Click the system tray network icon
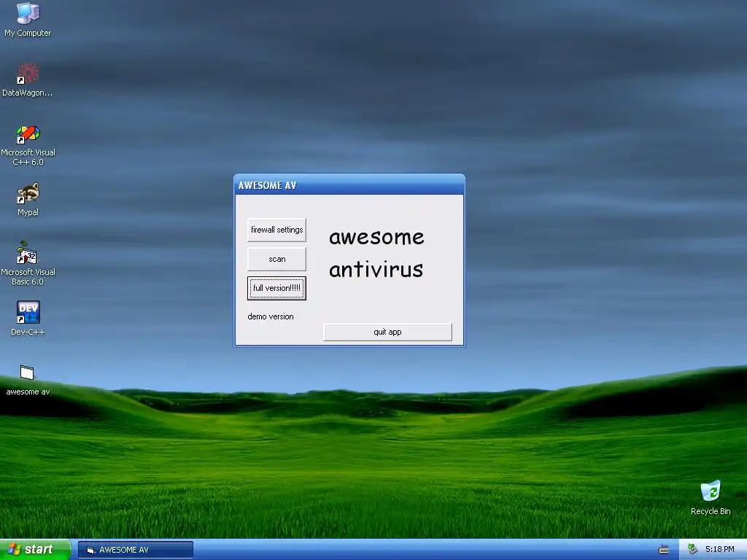Image resolution: width=747 pixels, height=560 pixels. (x=693, y=550)
